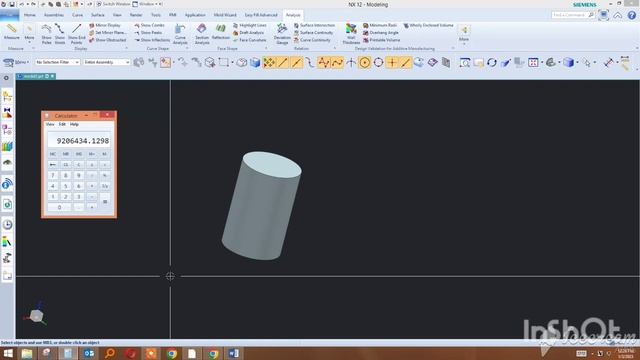Open the Deviation Gauge tool
Image resolution: width=640 pixels, height=360 pixels.
click(x=282, y=34)
